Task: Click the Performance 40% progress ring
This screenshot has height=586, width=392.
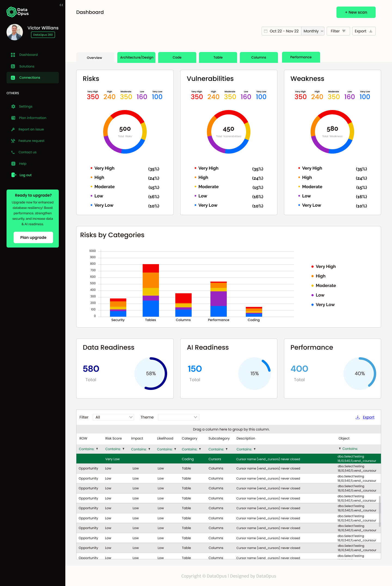Action: click(360, 374)
